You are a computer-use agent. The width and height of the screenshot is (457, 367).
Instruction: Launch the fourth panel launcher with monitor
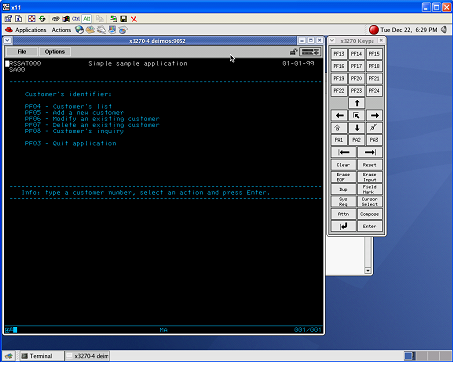112,30
